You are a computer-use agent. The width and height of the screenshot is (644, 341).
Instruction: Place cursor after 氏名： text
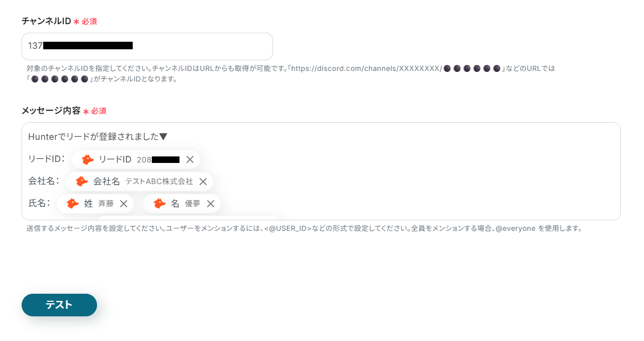coord(51,204)
